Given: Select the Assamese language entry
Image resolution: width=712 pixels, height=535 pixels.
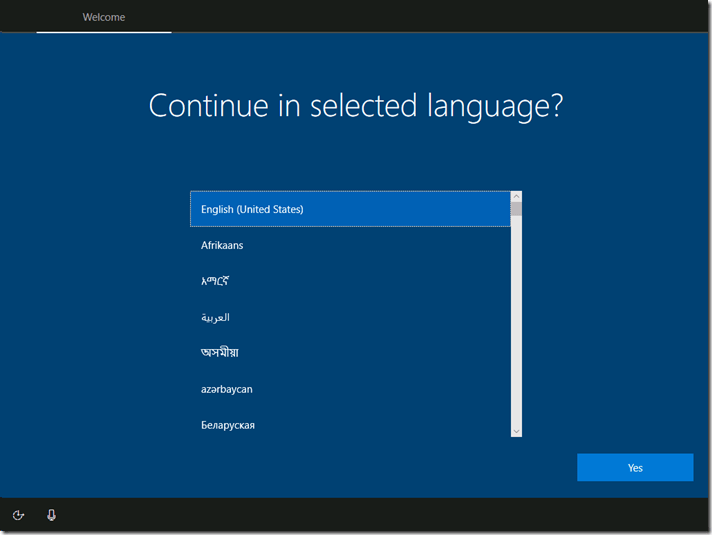Looking at the screenshot, I should tap(350, 353).
